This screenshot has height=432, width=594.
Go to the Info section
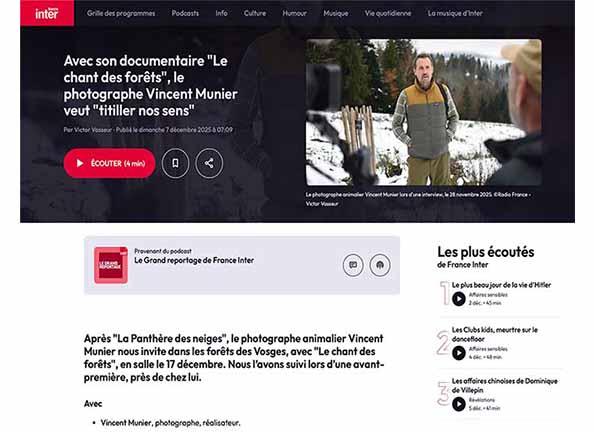click(221, 13)
